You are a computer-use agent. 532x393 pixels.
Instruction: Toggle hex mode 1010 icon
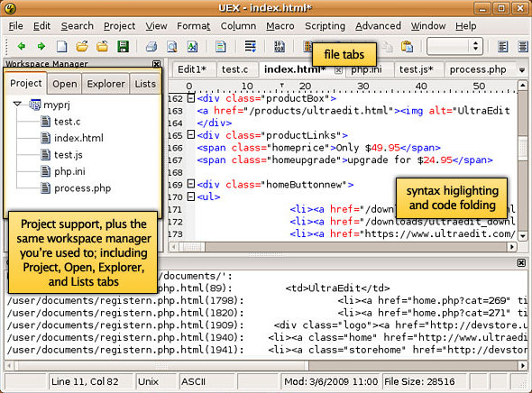280,47
